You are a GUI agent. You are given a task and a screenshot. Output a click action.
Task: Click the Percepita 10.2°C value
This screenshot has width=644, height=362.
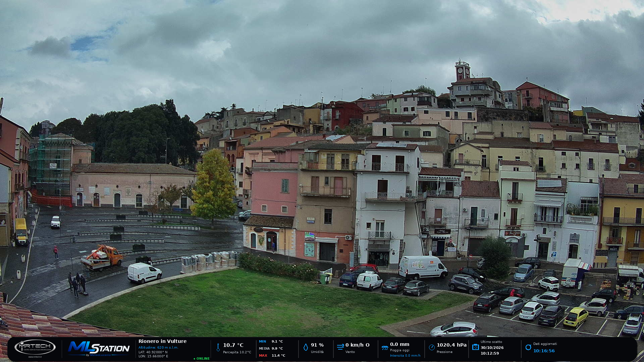(x=237, y=352)
